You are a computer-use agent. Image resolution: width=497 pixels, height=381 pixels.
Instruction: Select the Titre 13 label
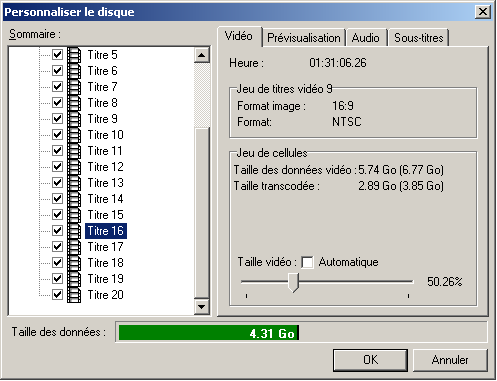pos(105,183)
